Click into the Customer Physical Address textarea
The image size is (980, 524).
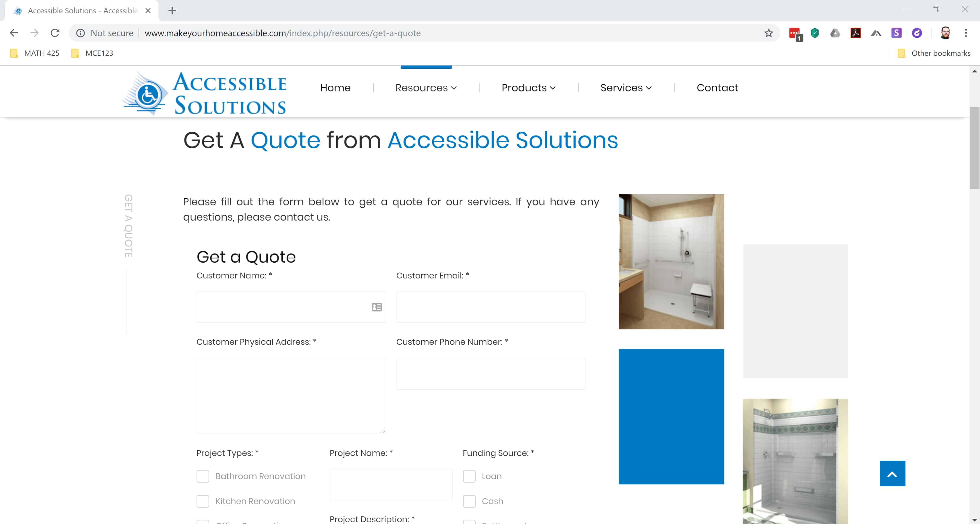(x=291, y=395)
